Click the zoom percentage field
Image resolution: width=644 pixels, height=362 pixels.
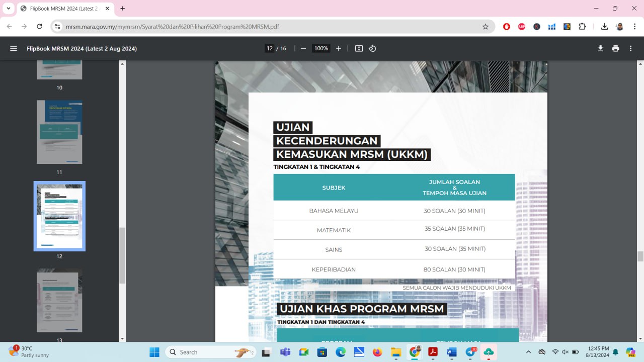pyautogui.click(x=321, y=49)
